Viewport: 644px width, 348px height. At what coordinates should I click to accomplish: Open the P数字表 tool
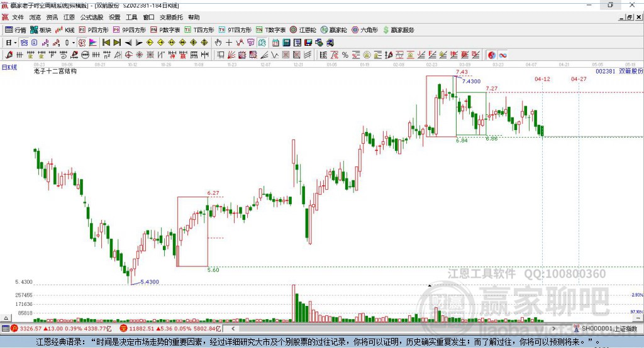[x=165, y=30]
